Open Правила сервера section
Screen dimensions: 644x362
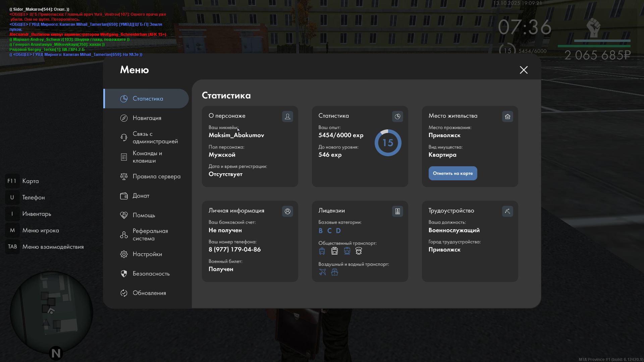coord(156,176)
